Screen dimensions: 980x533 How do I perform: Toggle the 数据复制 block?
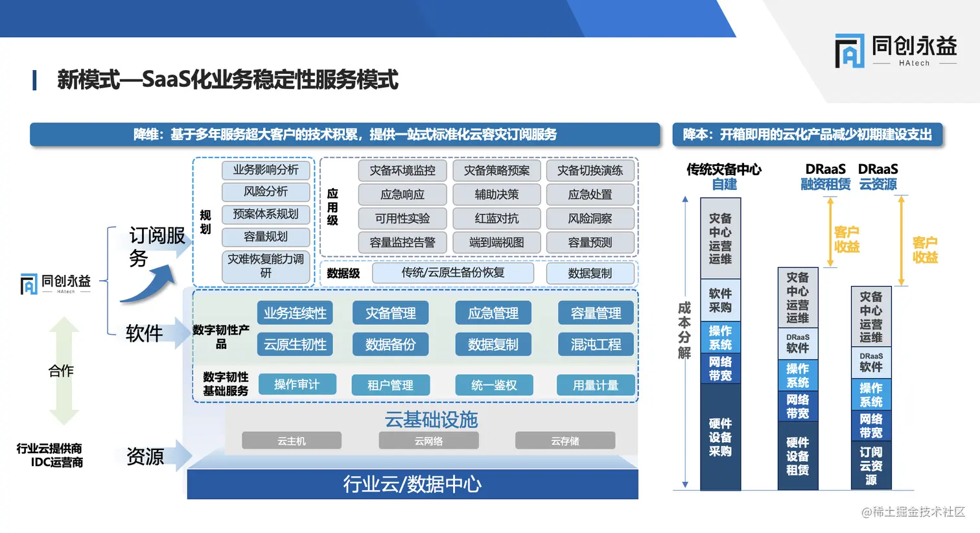point(494,344)
